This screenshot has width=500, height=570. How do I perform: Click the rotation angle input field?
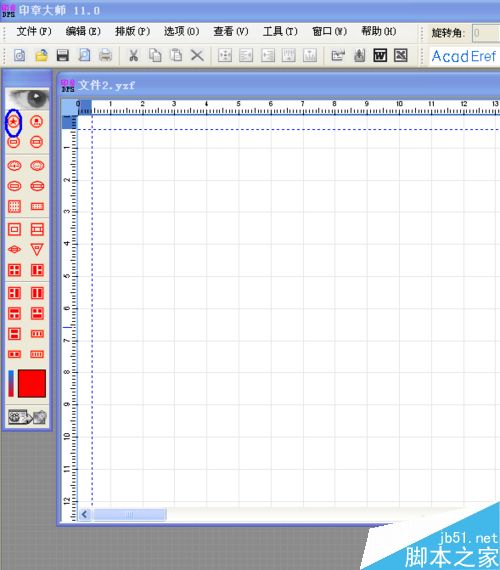[486, 33]
